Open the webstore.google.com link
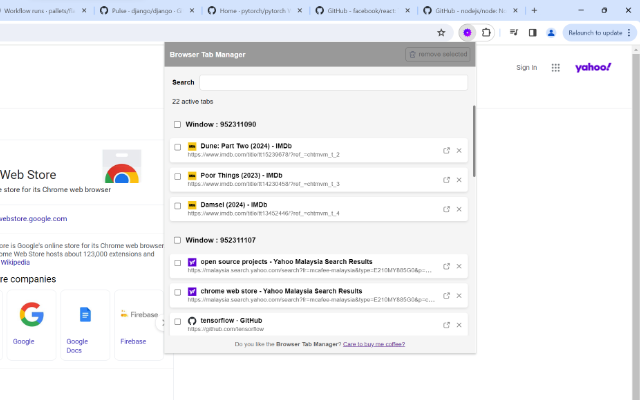 point(33,219)
